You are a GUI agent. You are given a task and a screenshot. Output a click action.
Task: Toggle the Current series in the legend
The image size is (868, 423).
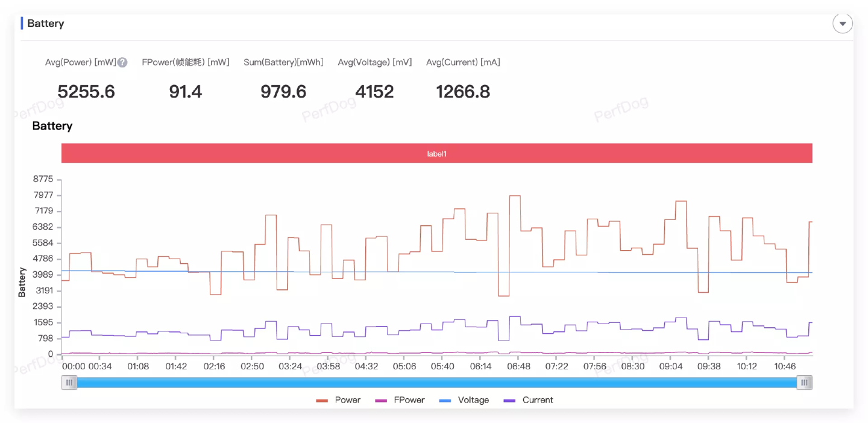[528, 400]
